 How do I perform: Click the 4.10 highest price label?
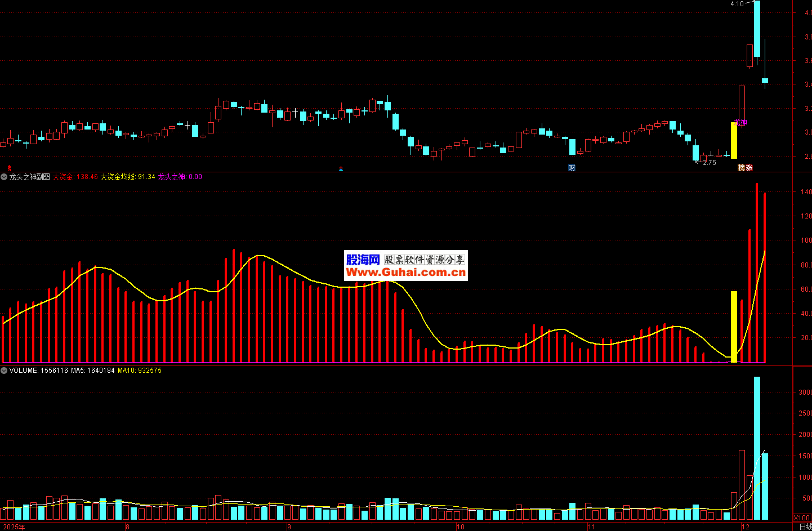click(x=737, y=4)
